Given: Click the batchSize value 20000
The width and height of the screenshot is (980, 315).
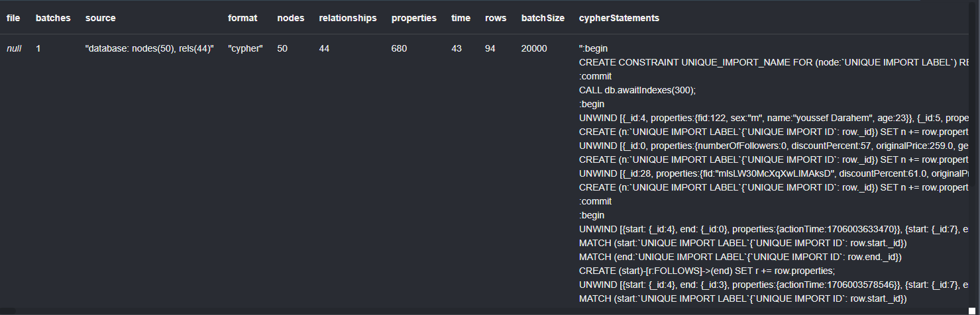Looking at the screenshot, I should [x=535, y=49].
